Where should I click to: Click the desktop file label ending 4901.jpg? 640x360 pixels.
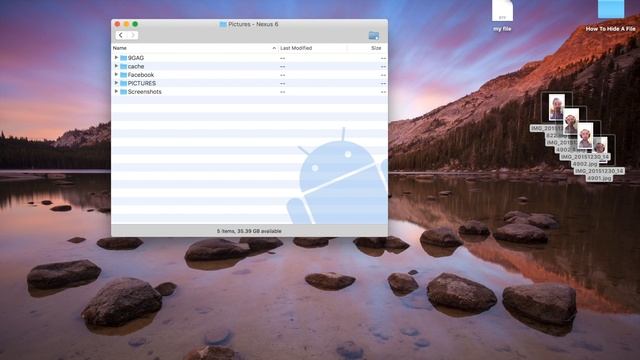tap(599, 175)
